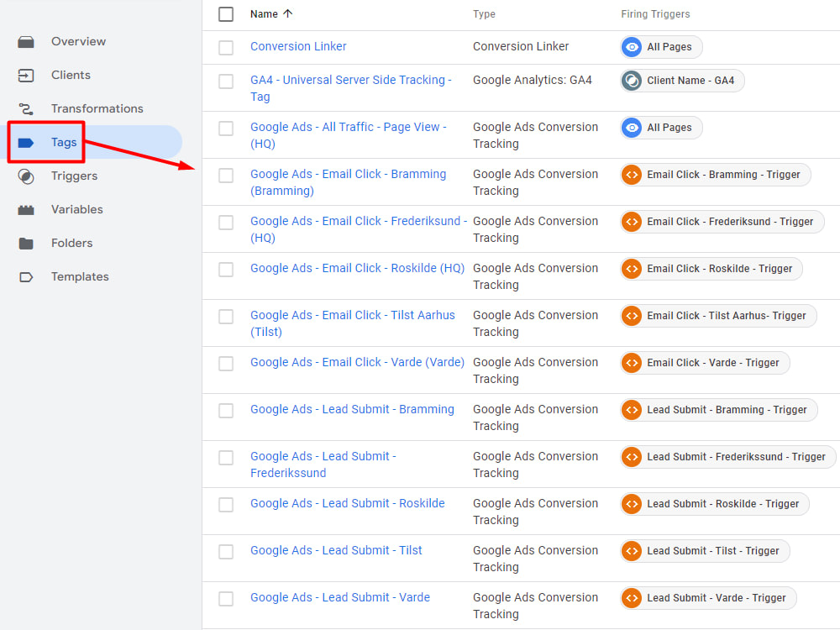Open Google Ads - Lead Submit - Frederikssund tag
Image resolution: width=840 pixels, height=630 pixels.
coord(323,465)
